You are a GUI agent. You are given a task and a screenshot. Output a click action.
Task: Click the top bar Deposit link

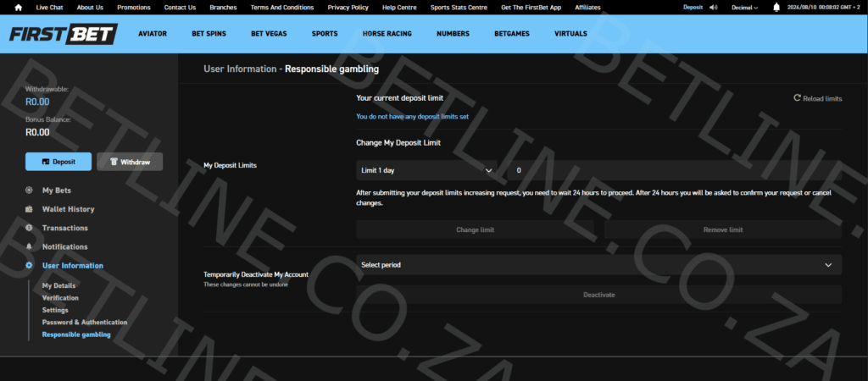point(693,7)
